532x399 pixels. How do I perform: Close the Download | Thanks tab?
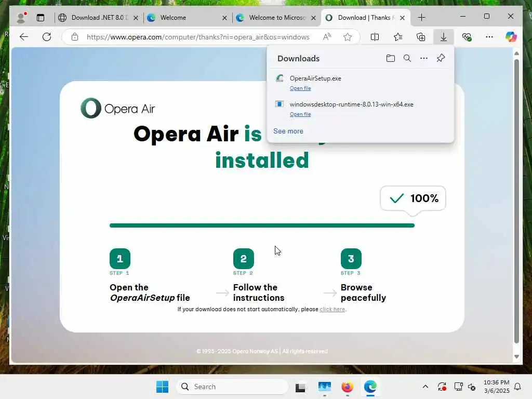(403, 18)
